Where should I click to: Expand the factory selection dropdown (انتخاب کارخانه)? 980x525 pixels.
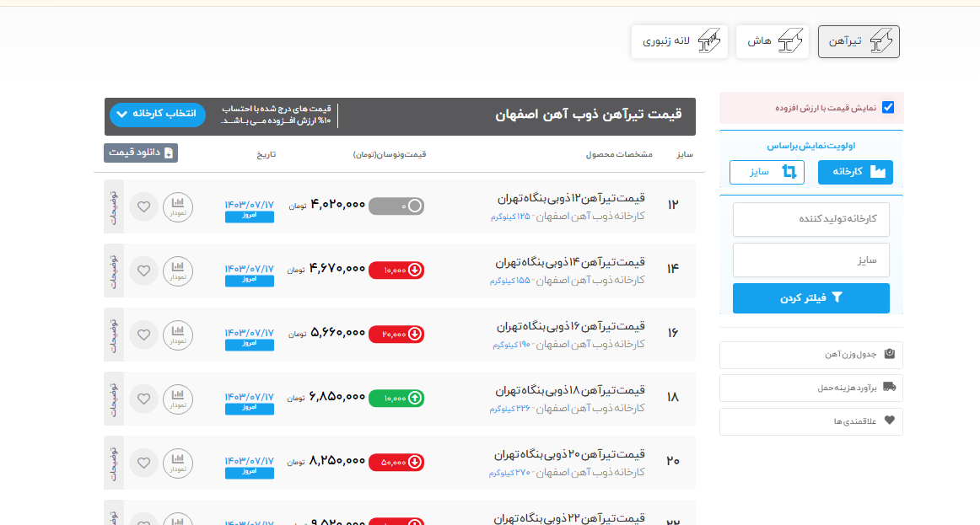pyautogui.click(x=158, y=114)
